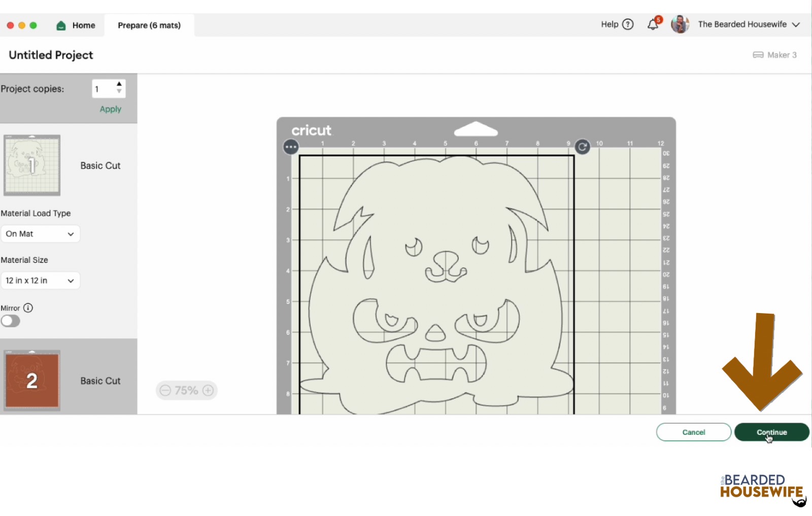Decrease project copies with down arrow
This screenshot has height=516, width=812.
coord(119,92)
